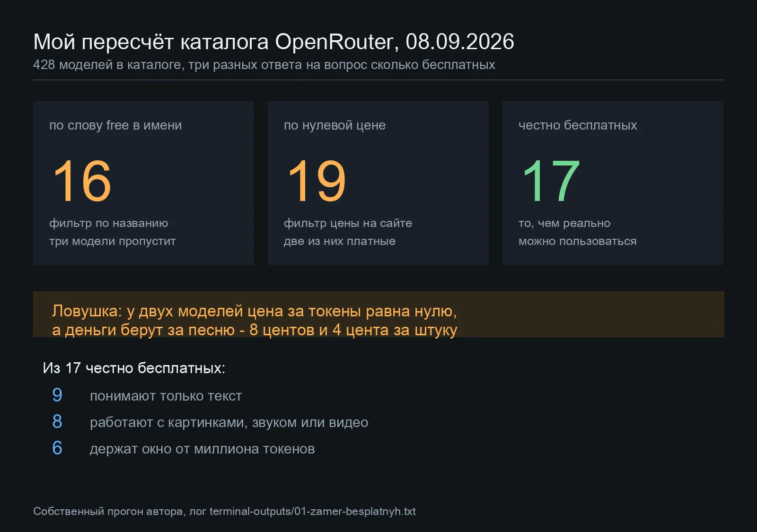Click the log path 'terminal-outputs/01-zamer-besplatnyh.txt'
Image resolution: width=757 pixels, height=532 pixels.
[313, 511]
